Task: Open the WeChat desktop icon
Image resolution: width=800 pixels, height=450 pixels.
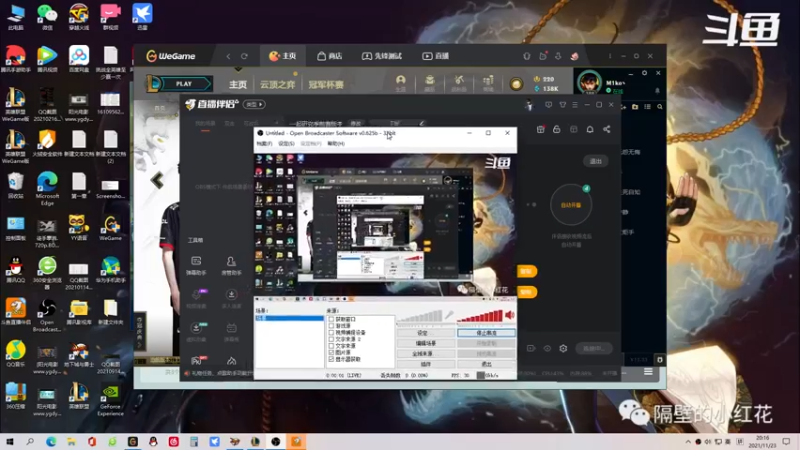Action: tap(47, 16)
